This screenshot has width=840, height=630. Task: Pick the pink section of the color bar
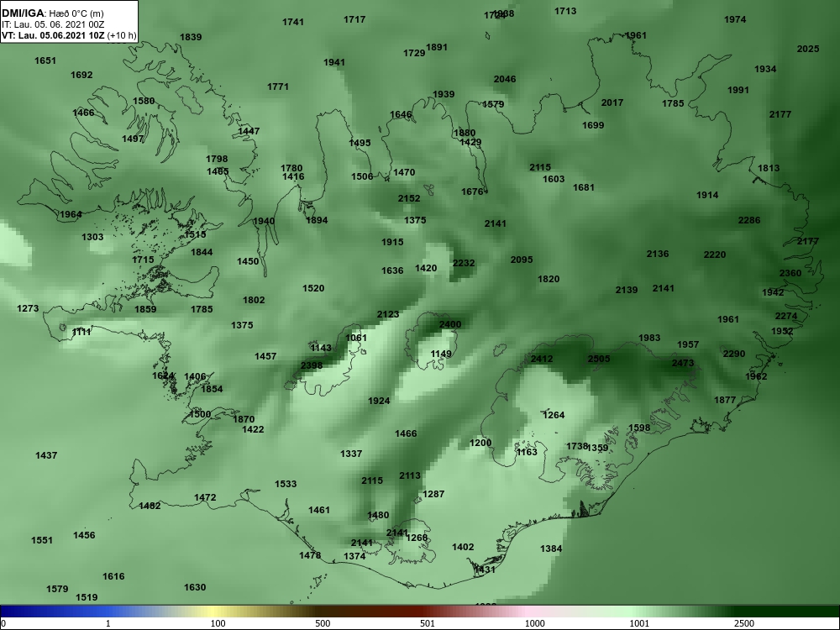528,612
